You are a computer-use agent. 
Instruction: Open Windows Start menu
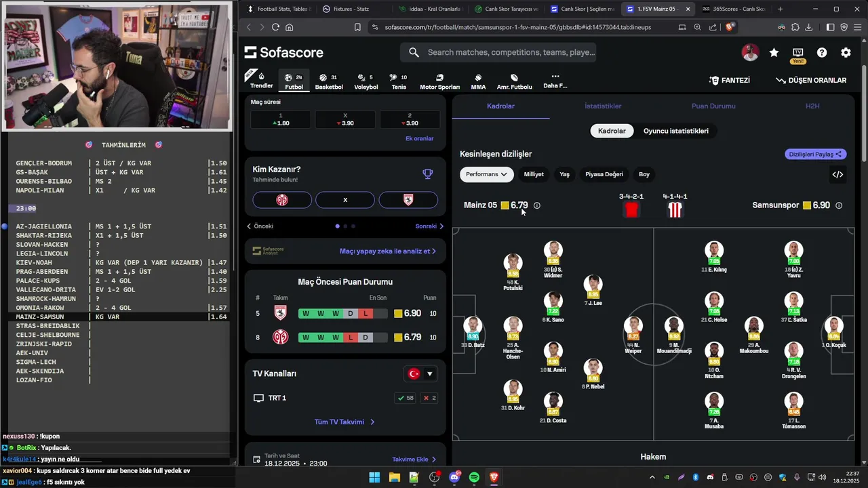point(374,477)
